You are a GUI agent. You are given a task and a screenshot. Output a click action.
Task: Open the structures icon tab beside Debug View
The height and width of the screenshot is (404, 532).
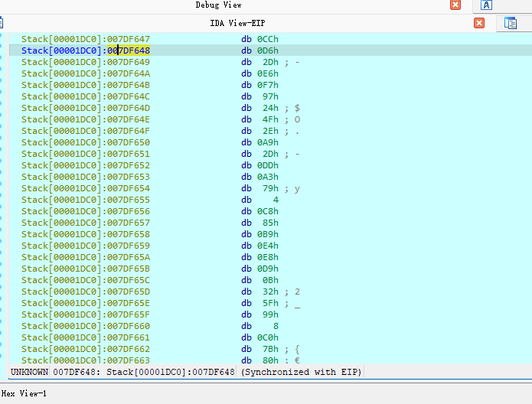click(486, 5)
